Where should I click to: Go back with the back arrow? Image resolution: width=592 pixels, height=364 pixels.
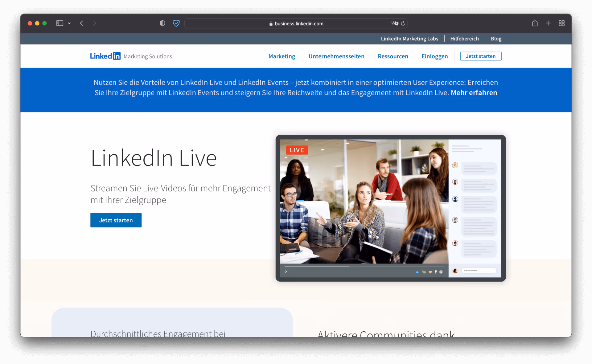click(x=82, y=23)
